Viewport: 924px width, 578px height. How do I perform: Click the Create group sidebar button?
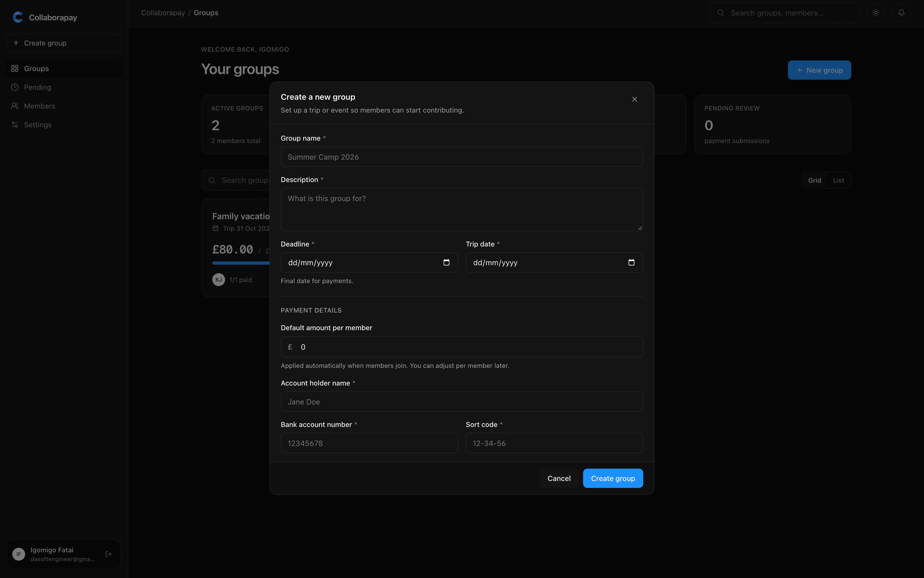64,43
